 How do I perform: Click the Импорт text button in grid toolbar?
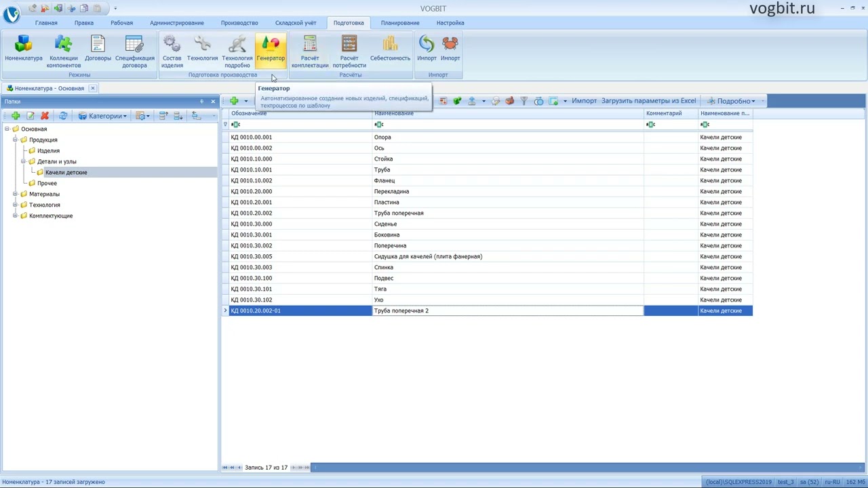(584, 101)
